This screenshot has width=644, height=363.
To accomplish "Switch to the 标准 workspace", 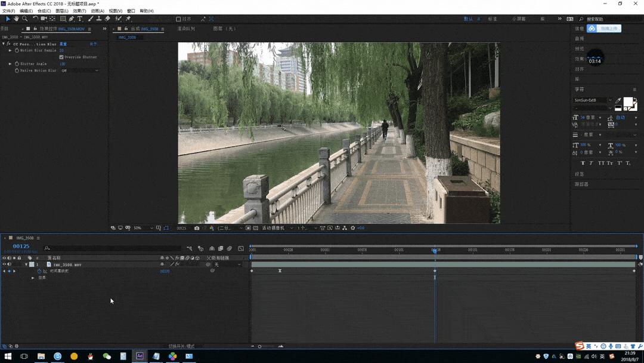I will point(493,19).
